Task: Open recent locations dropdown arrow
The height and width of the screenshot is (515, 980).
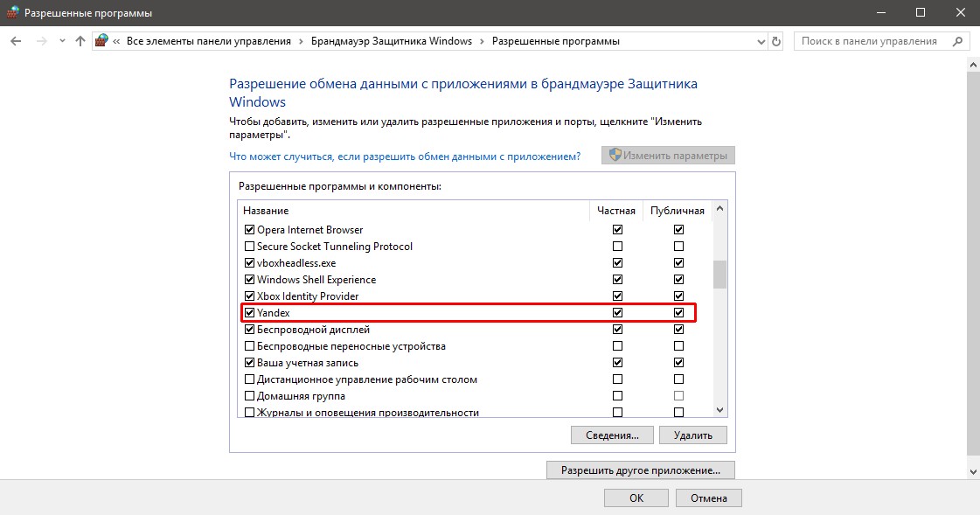Action: pyautogui.click(x=61, y=41)
